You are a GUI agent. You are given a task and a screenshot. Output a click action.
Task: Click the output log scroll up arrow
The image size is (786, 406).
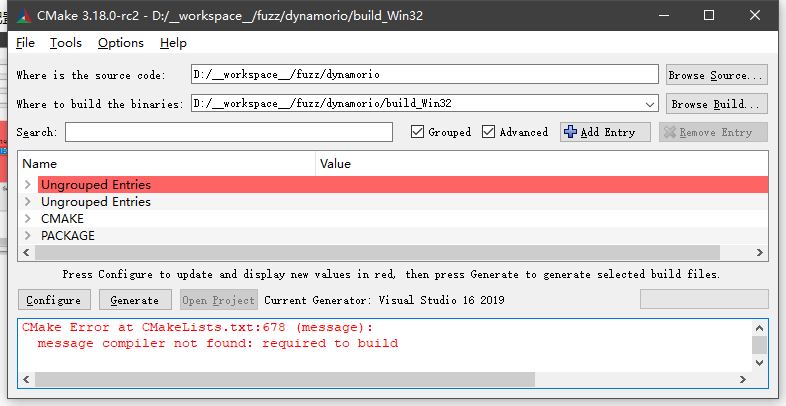[x=759, y=328]
